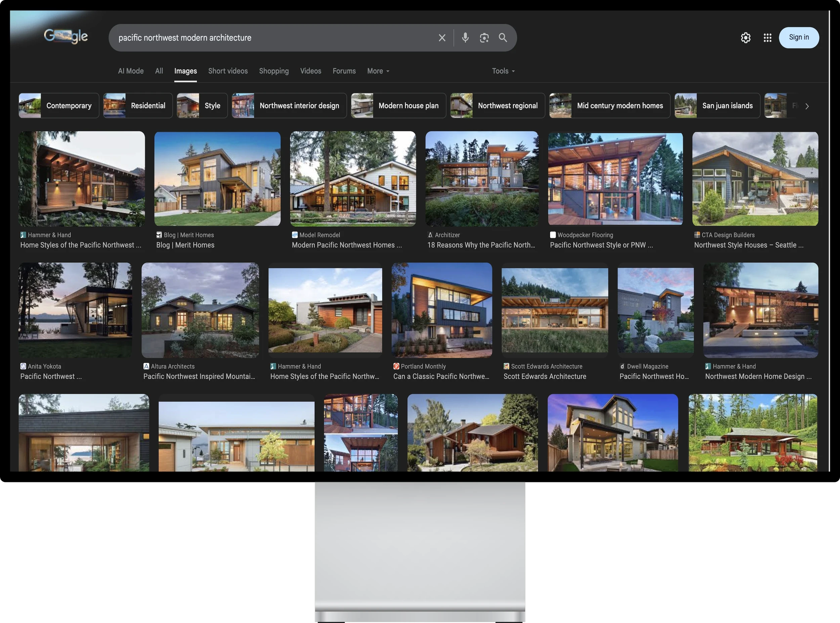Start a voice search with the microphone icon
The image size is (840, 623).
tap(465, 37)
